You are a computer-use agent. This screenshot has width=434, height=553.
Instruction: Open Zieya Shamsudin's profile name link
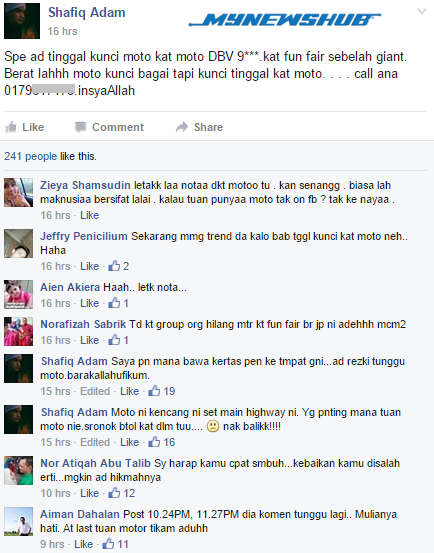click(85, 185)
